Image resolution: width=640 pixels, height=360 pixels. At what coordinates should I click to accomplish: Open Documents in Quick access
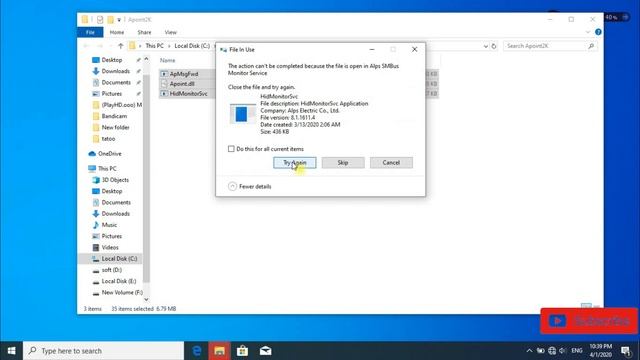[116, 82]
